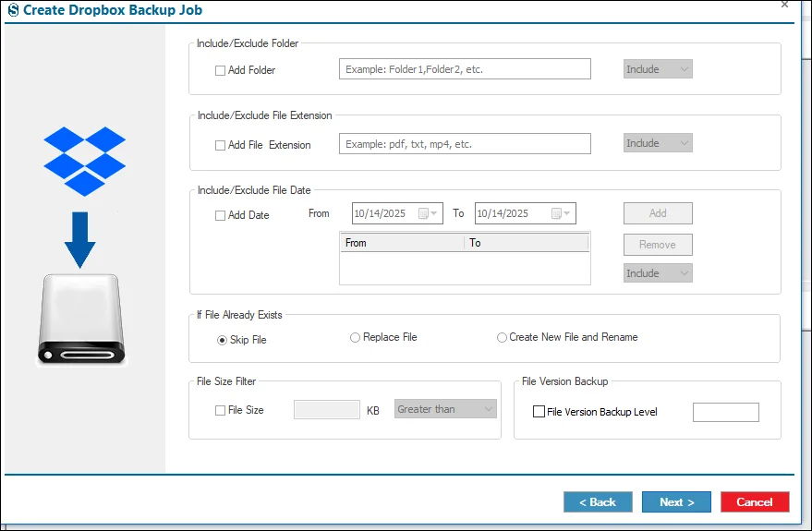Click the file extension input field
This screenshot has height=531, width=812.
[465, 144]
